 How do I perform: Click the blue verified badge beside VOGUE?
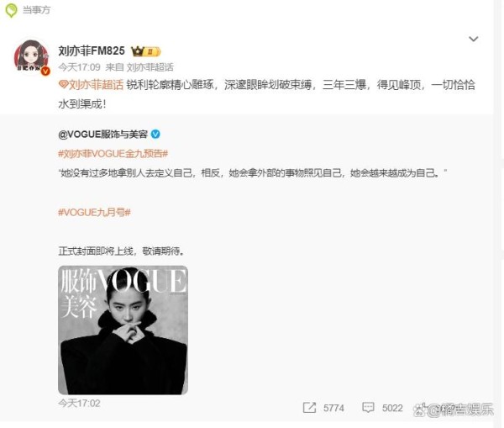[155, 135]
